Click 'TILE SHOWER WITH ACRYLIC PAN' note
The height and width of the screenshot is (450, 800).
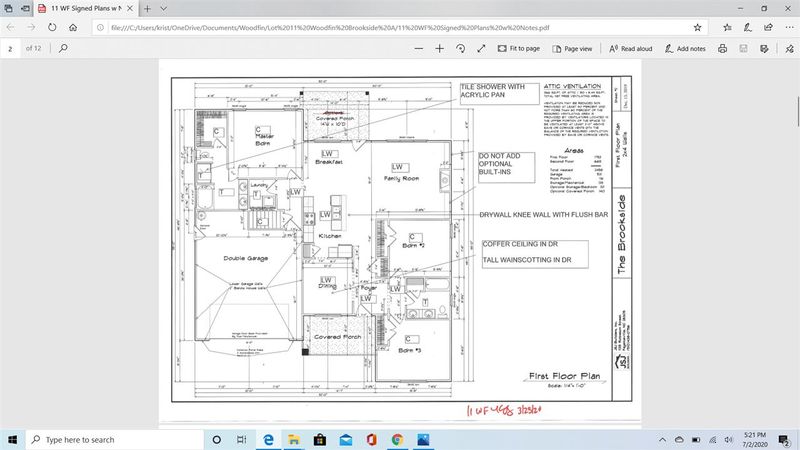coord(499,93)
